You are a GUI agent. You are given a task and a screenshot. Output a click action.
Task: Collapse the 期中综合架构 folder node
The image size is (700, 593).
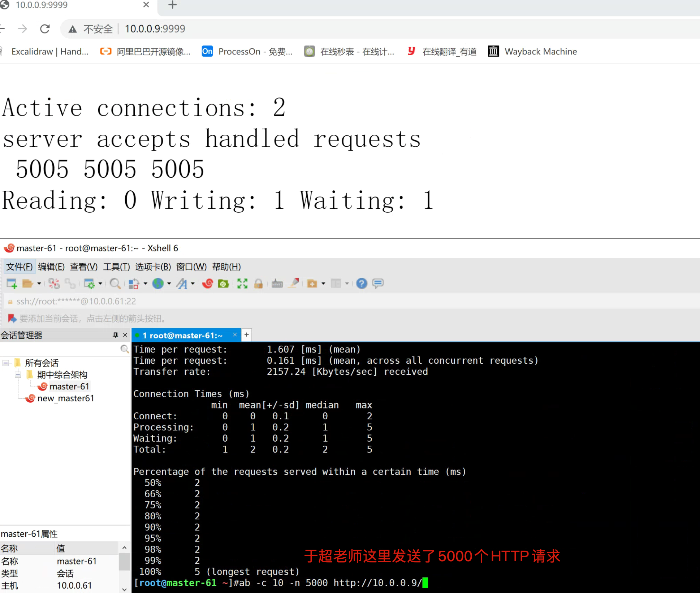[18, 375]
